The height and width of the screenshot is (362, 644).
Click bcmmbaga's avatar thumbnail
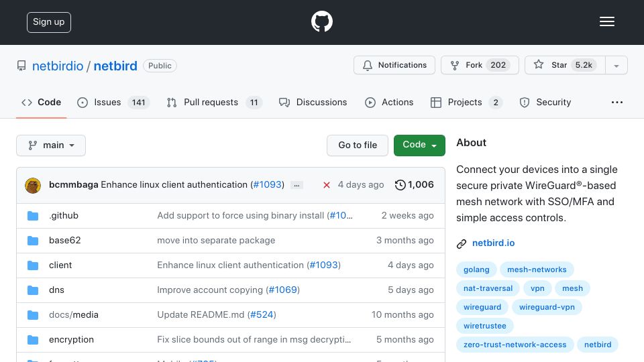point(33,186)
